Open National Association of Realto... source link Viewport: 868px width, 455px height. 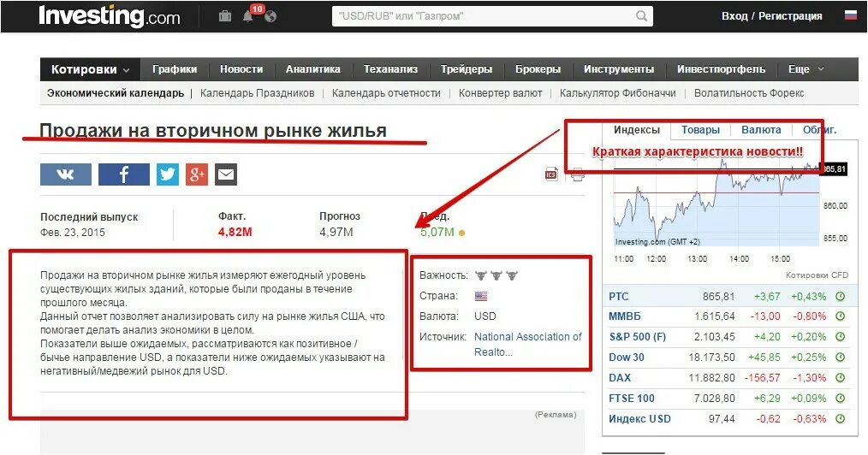[528, 344]
